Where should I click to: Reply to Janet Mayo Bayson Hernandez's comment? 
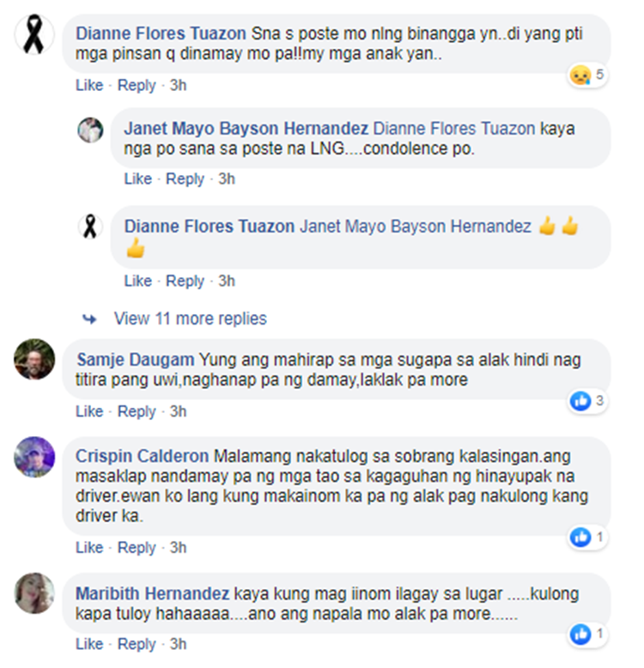pyautogui.click(x=185, y=179)
